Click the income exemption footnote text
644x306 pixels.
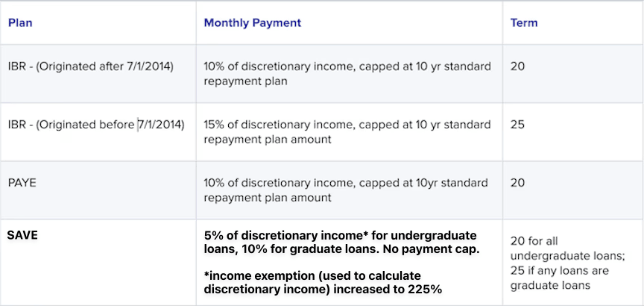(326, 282)
